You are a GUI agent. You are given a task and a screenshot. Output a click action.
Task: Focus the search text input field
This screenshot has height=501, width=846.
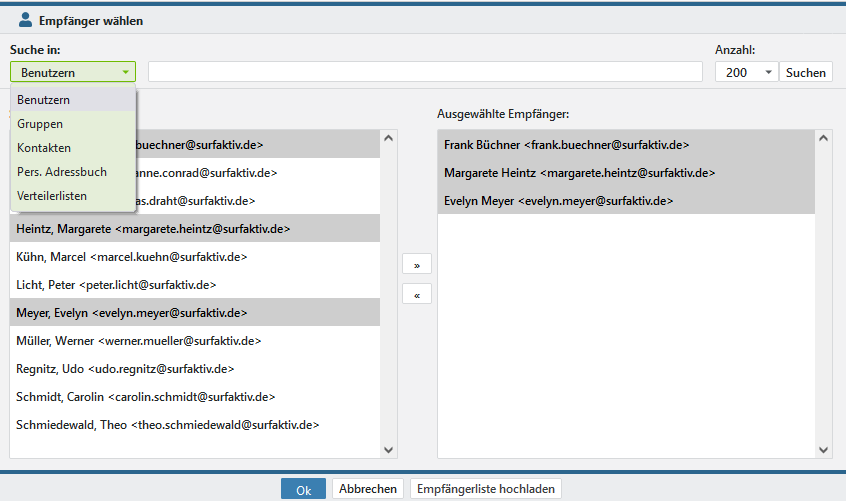tap(425, 72)
